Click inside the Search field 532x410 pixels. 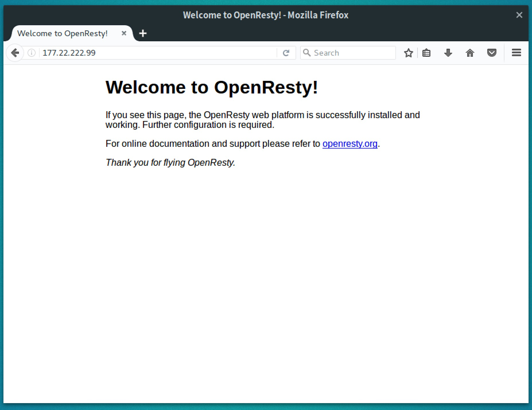348,53
